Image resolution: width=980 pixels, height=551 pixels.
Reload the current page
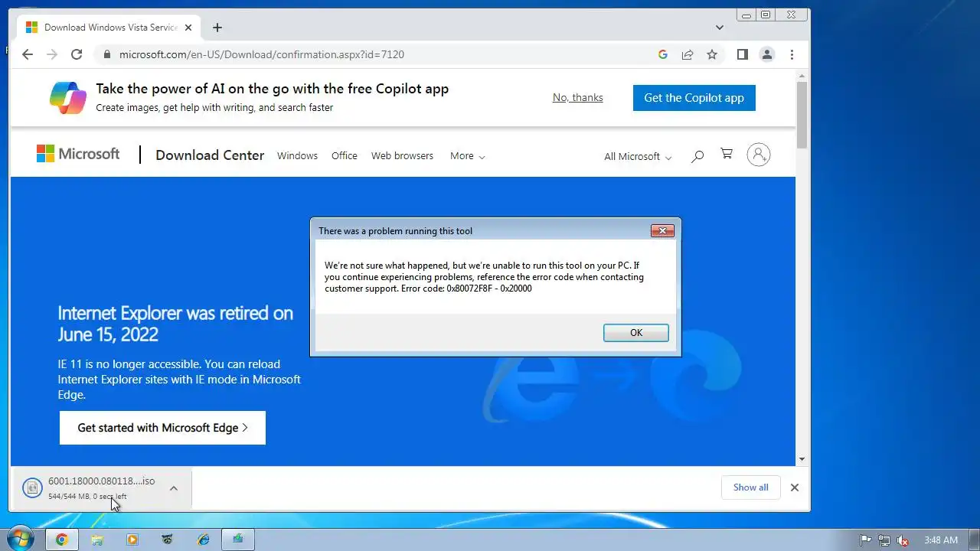[x=77, y=54]
